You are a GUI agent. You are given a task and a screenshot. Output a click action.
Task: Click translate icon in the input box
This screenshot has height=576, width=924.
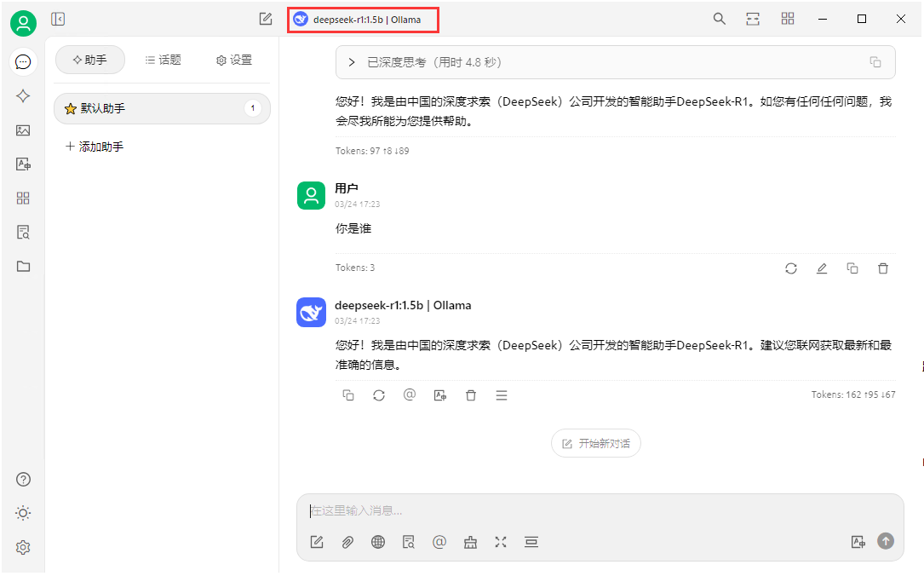[858, 542]
